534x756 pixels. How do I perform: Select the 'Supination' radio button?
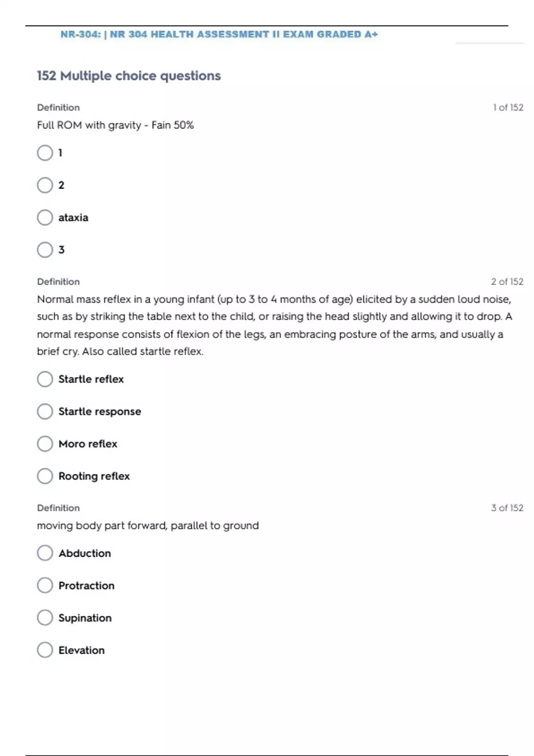45,618
